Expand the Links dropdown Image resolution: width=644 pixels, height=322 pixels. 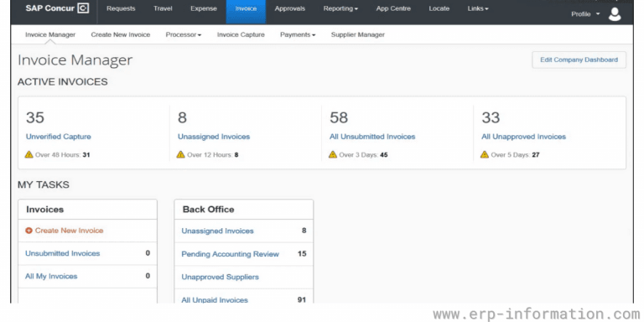(x=478, y=8)
